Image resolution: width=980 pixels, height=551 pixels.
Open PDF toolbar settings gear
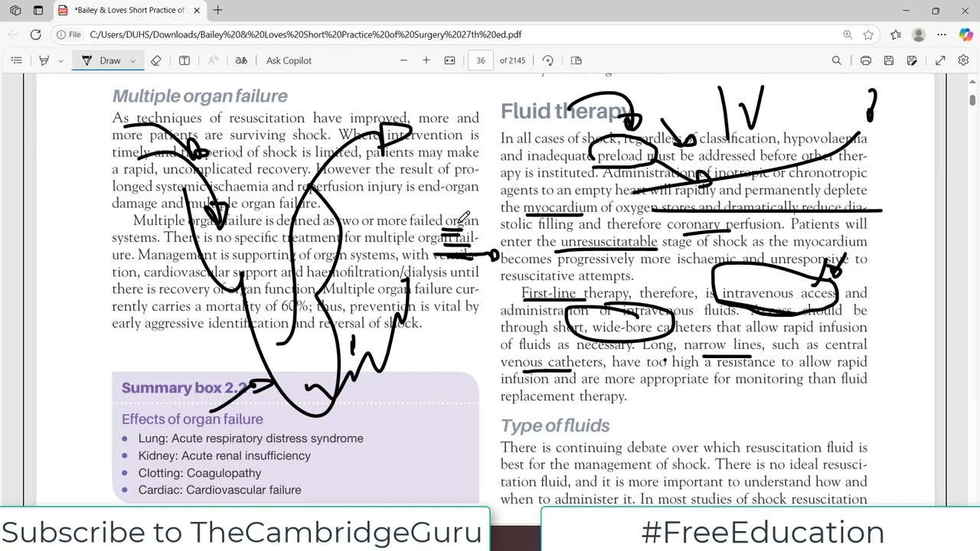click(x=963, y=60)
